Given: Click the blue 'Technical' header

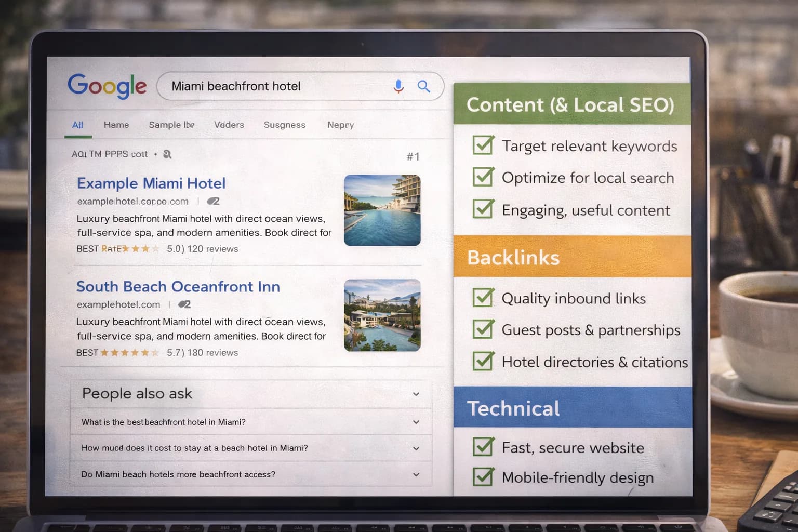Looking at the screenshot, I should coord(573,407).
